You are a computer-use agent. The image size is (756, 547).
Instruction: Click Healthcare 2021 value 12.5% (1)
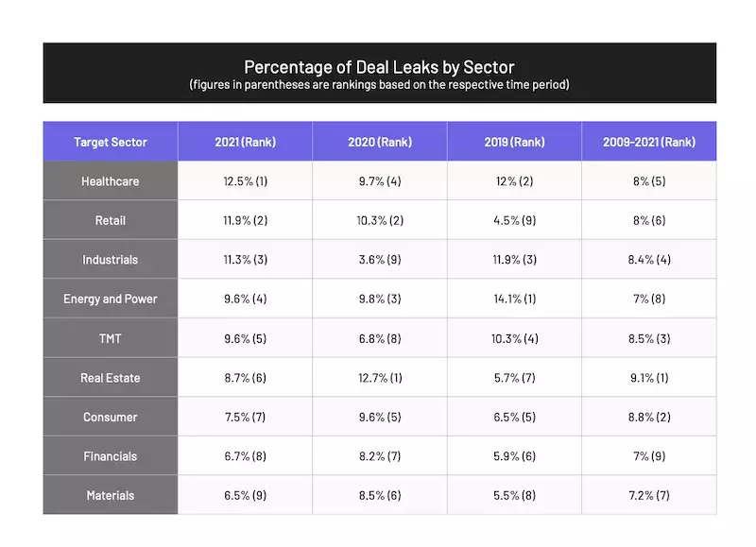point(245,181)
